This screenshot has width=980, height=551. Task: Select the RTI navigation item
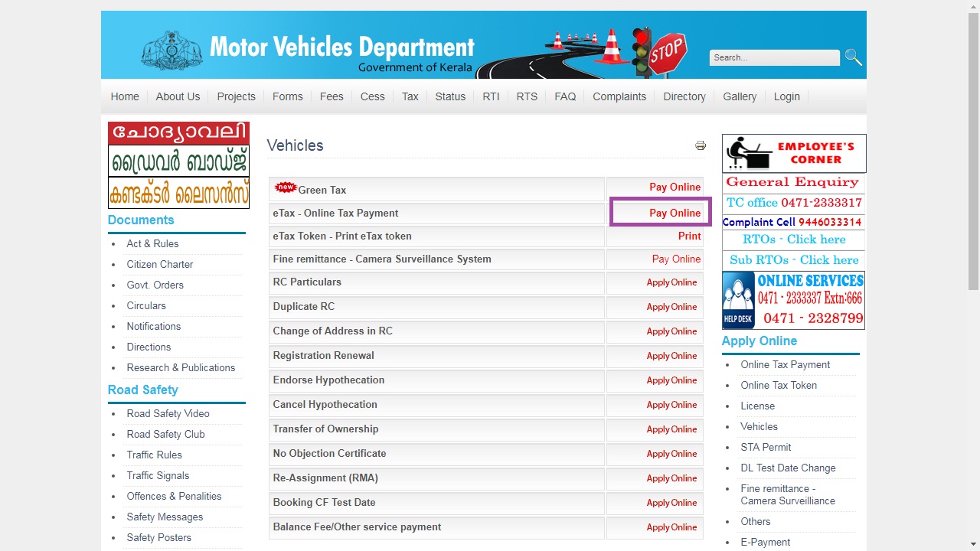coord(491,96)
